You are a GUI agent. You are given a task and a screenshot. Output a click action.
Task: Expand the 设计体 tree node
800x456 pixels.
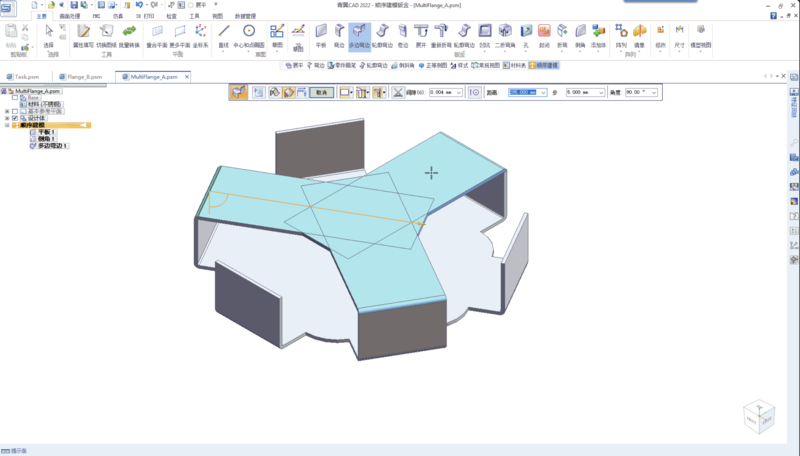point(7,118)
